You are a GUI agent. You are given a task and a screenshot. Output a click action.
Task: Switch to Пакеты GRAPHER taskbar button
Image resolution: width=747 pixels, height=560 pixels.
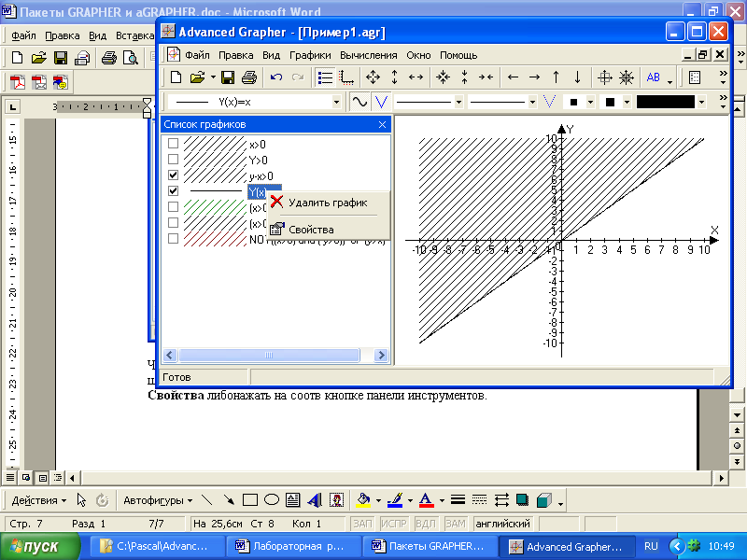tap(430, 546)
